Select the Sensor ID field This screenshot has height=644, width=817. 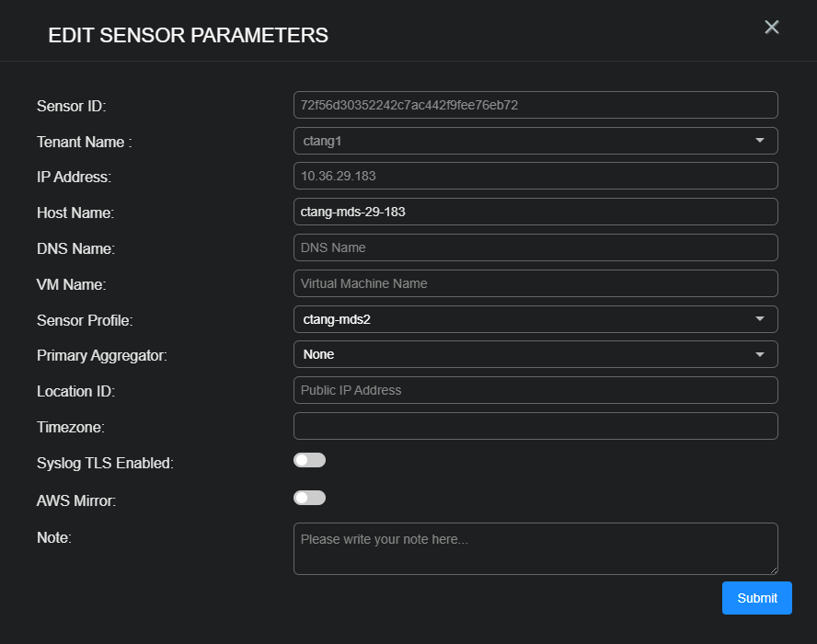point(535,104)
